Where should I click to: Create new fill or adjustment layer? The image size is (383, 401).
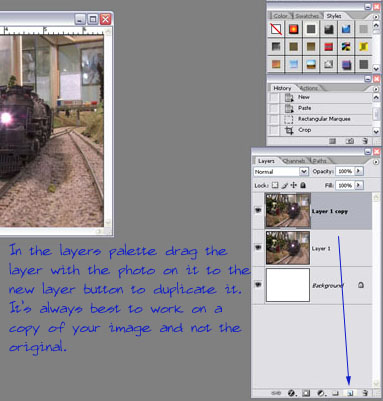(321, 393)
